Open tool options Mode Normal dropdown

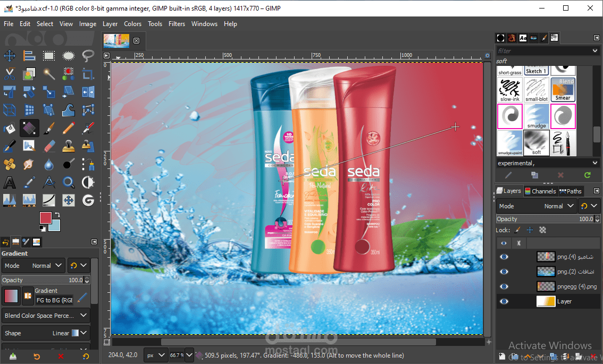coord(32,266)
